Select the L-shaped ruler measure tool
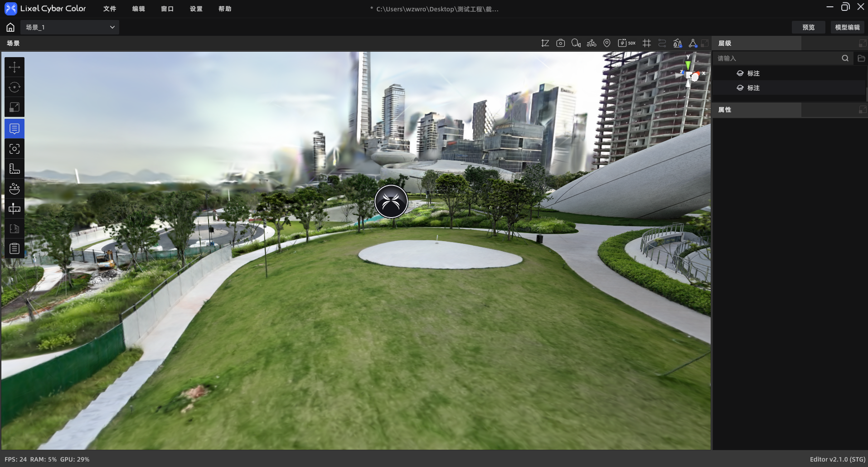The width and height of the screenshot is (868, 467). coord(15,169)
